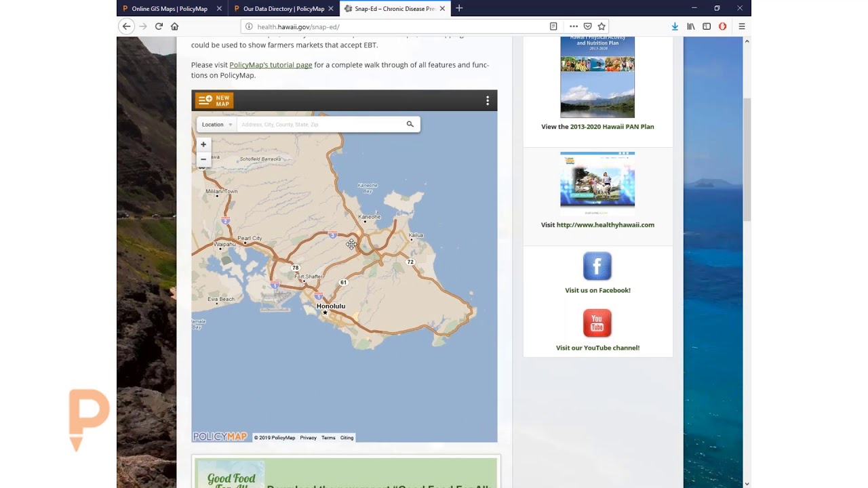
Task: Click the scrollbar down arrow
Action: [x=747, y=483]
